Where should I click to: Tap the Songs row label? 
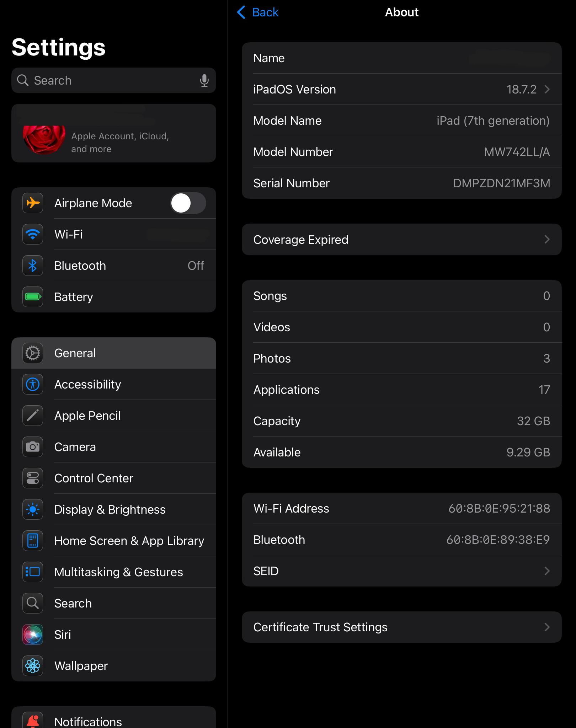(270, 296)
